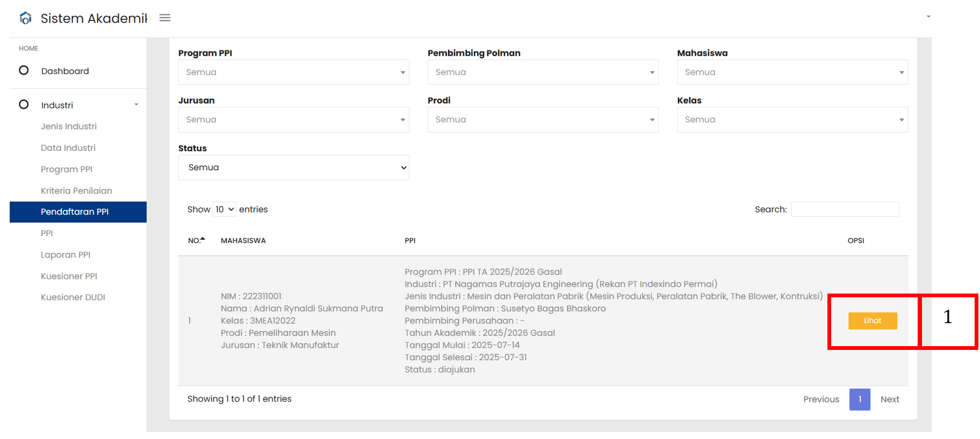The height and width of the screenshot is (439, 980).
Task: Open the Pembimbing Polman dropdown
Action: point(543,72)
